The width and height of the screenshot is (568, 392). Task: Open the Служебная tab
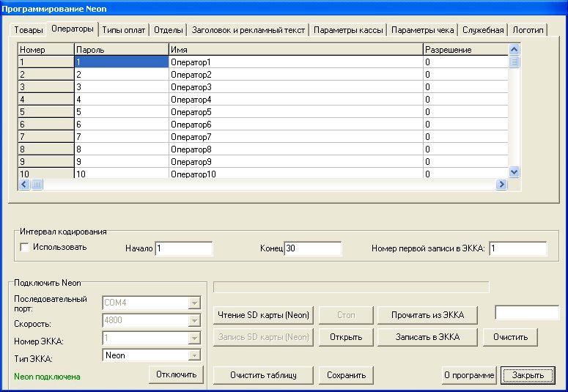483,30
